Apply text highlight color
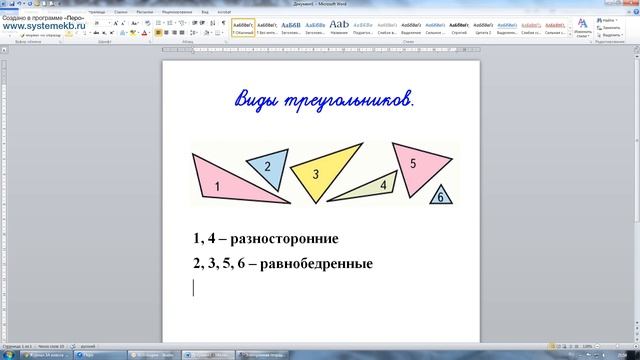This screenshot has width=640, height=360. (132, 33)
